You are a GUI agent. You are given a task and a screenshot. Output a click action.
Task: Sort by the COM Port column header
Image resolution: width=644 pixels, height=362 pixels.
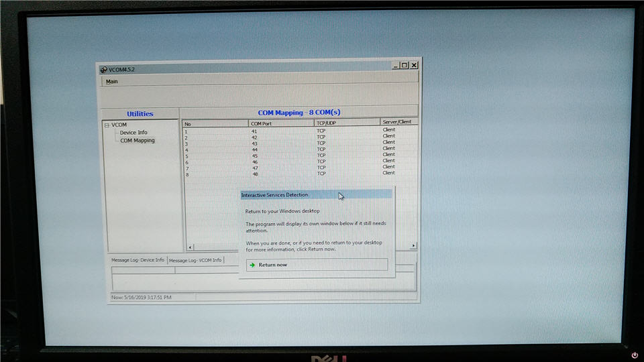coord(280,123)
